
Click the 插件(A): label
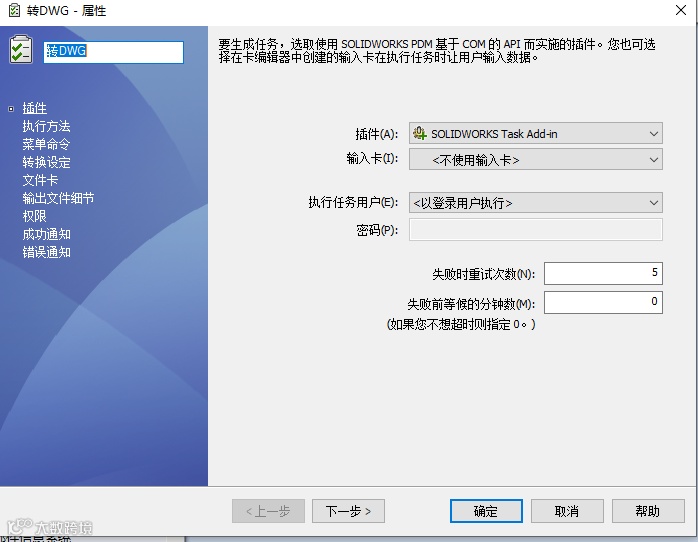click(x=377, y=134)
